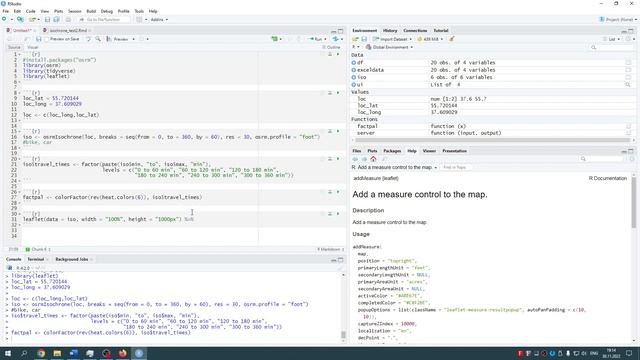640x360 pixels.
Task: Switch to the Background Jobs tab
Action: [72, 259]
